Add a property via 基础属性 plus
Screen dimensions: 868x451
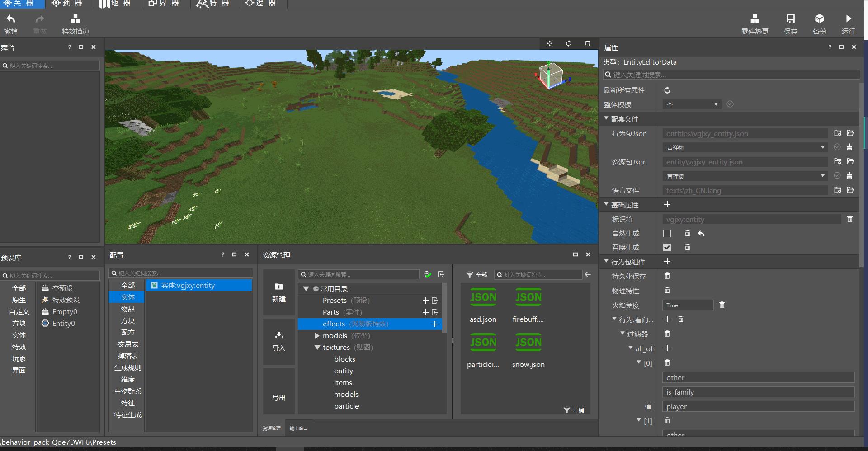(x=667, y=205)
